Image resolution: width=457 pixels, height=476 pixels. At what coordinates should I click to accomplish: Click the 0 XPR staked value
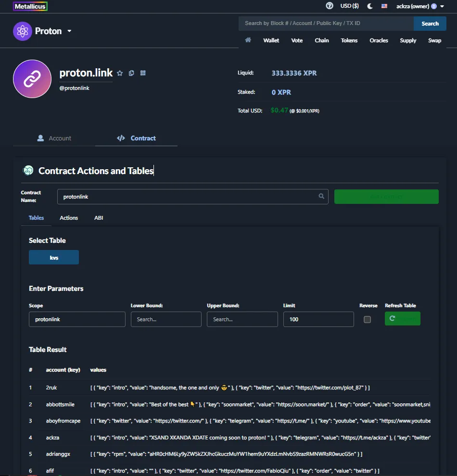coord(281,92)
